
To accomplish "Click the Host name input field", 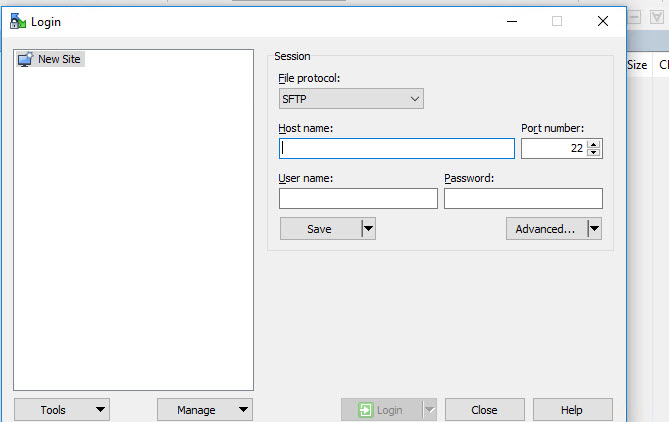I will [x=397, y=149].
